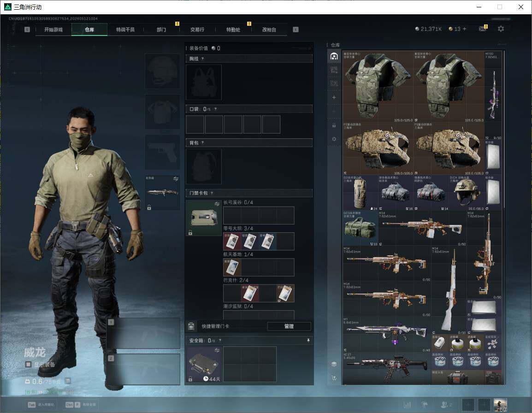Show help for 门禁卡包 section
Image resolution: width=532 pixels, height=413 pixels.
click(212, 193)
